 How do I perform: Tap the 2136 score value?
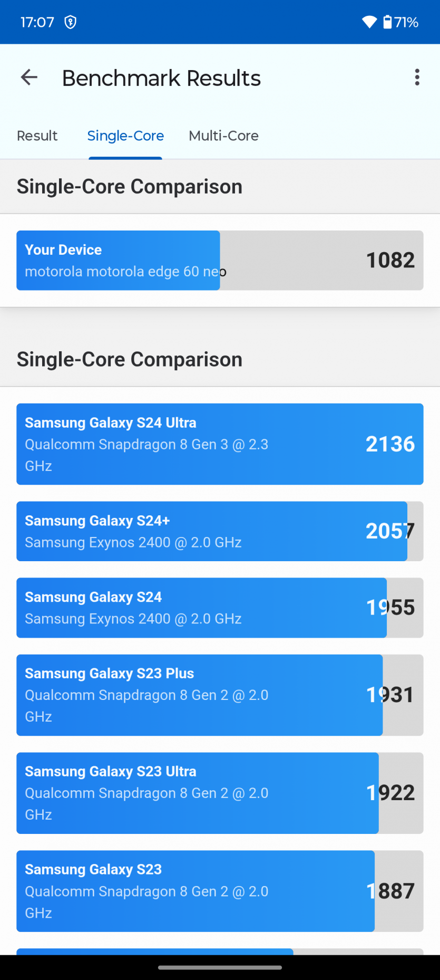pyautogui.click(x=390, y=444)
